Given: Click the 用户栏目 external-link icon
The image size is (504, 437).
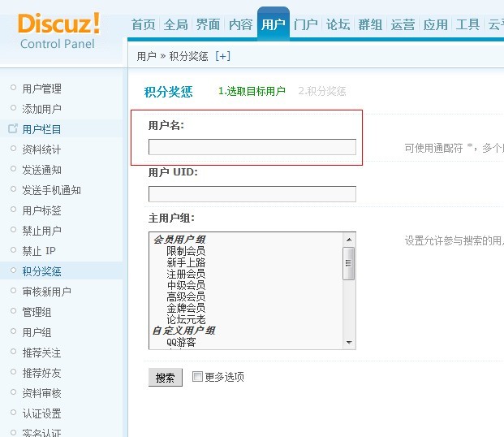Looking at the screenshot, I should coord(13,128).
